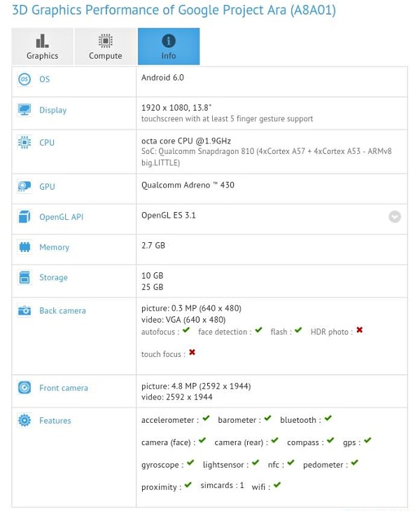Click the Display monitor icon
This screenshot has width=420, height=511.
click(x=24, y=110)
